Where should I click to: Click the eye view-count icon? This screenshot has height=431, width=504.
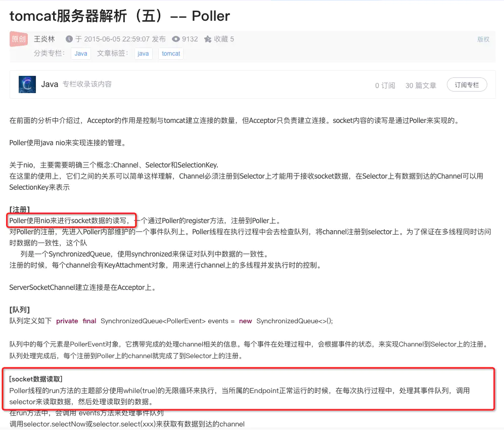point(176,39)
